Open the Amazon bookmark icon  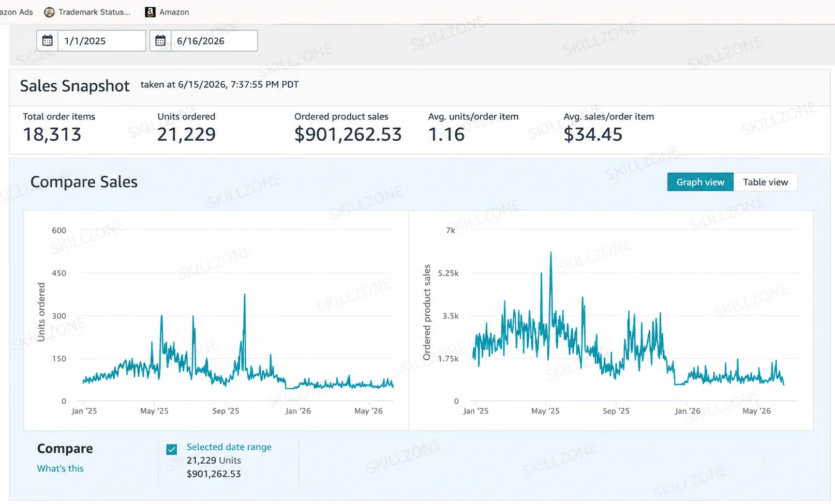pyautogui.click(x=150, y=12)
